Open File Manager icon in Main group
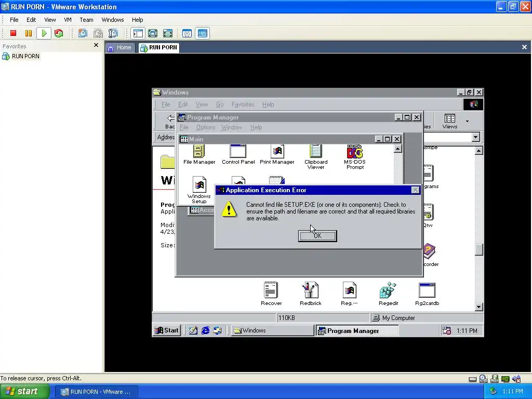The width and height of the screenshot is (532, 399). click(199, 155)
